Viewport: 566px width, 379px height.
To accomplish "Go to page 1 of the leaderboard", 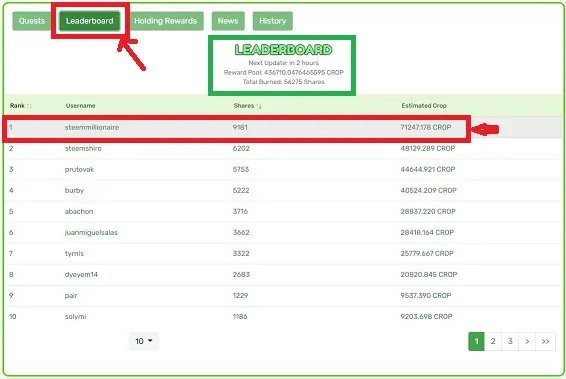I will point(476,341).
